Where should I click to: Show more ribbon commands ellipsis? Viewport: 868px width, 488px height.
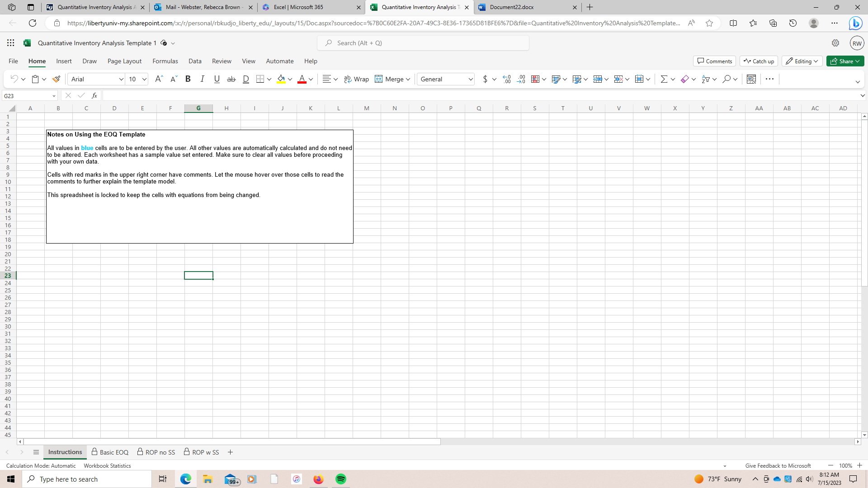point(770,79)
